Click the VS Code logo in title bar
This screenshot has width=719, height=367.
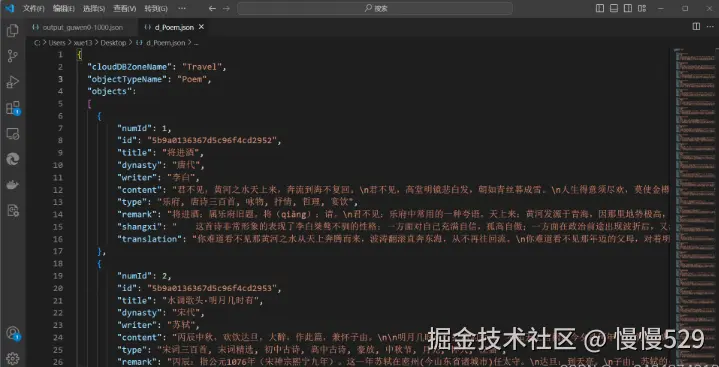coord(10,8)
